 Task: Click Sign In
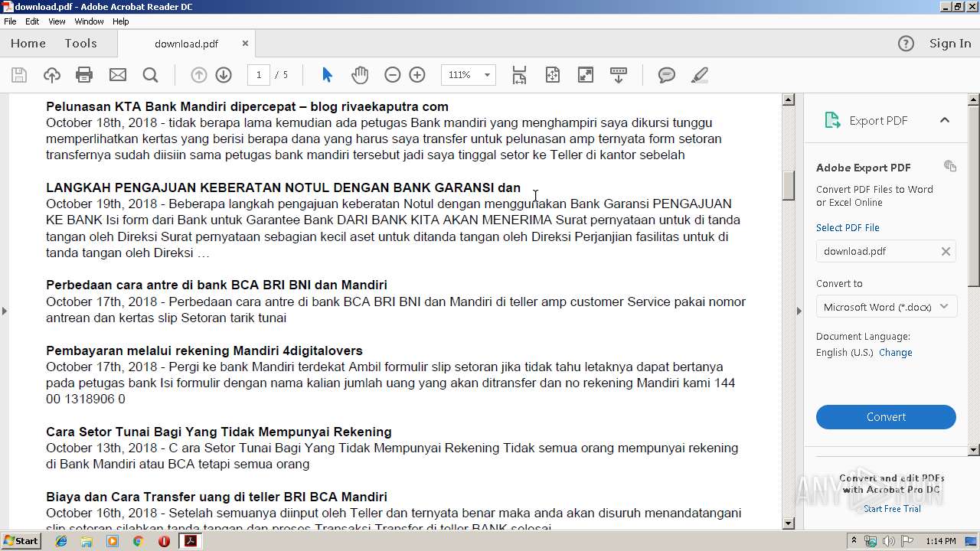click(x=950, y=44)
